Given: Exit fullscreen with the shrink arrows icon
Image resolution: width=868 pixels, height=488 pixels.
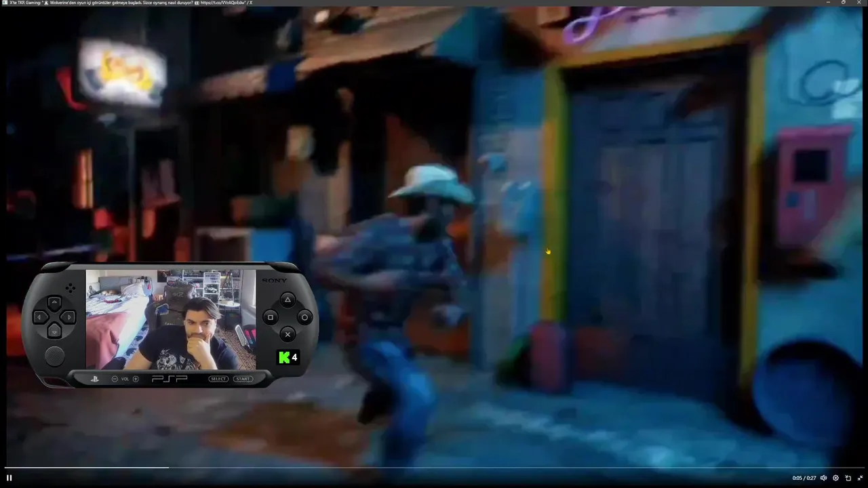Looking at the screenshot, I should click(x=860, y=478).
